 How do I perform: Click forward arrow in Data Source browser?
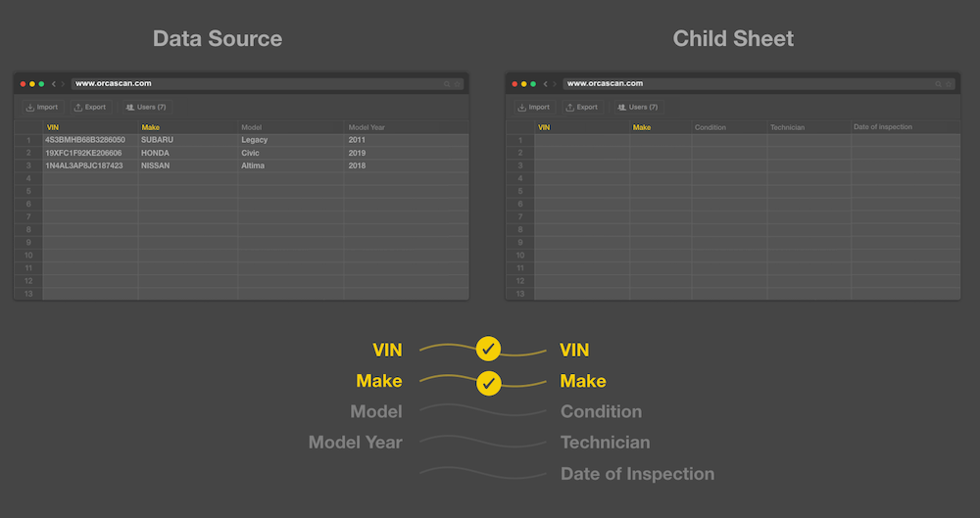point(63,84)
